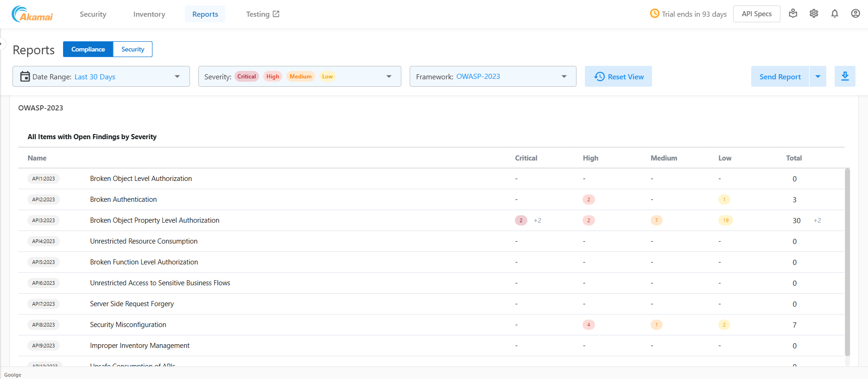Click the help resources icon beside API Specs
This screenshot has height=379, width=868.
793,14
